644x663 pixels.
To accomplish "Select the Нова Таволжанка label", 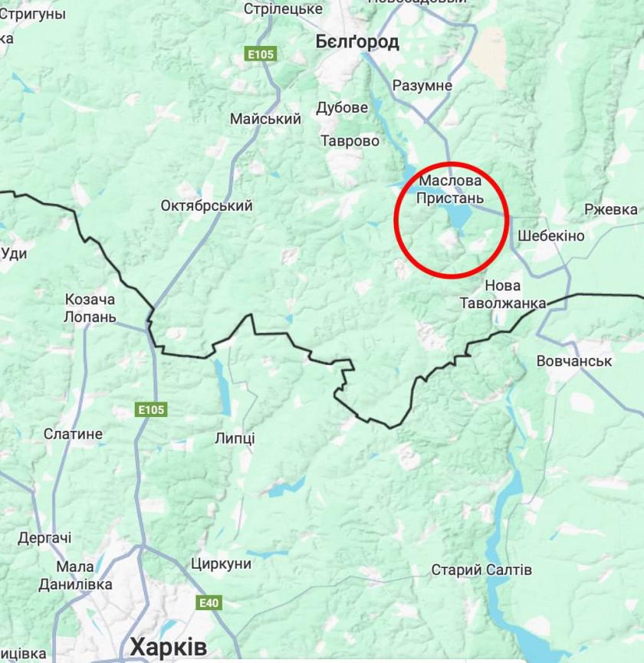I will pos(503,294).
